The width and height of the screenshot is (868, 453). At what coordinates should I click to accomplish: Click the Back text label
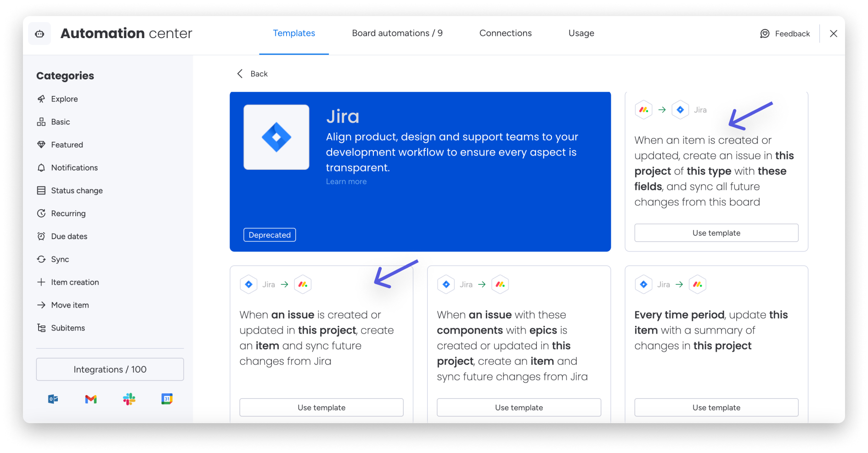click(x=259, y=74)
